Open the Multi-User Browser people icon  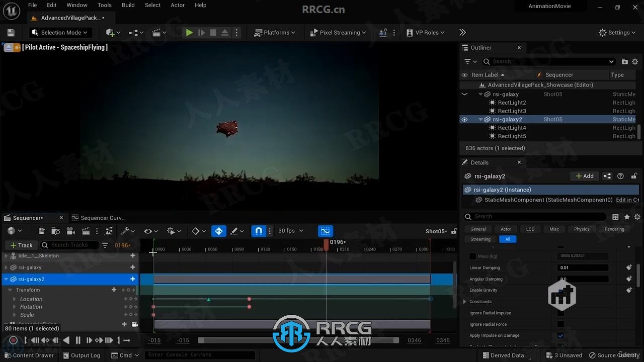coord(383,33)
